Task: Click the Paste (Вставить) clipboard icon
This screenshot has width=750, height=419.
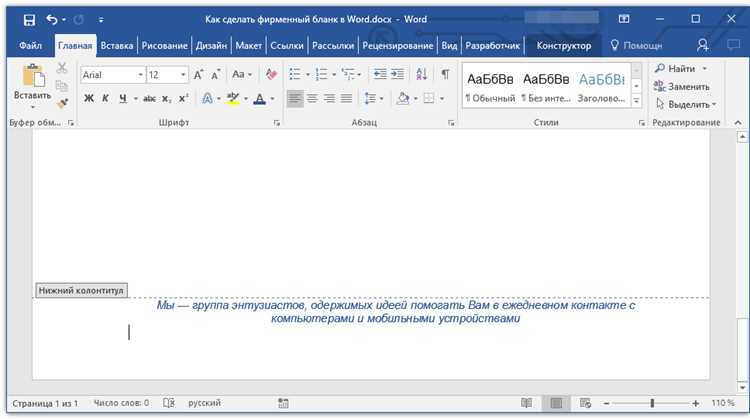Action: (33, 77)
